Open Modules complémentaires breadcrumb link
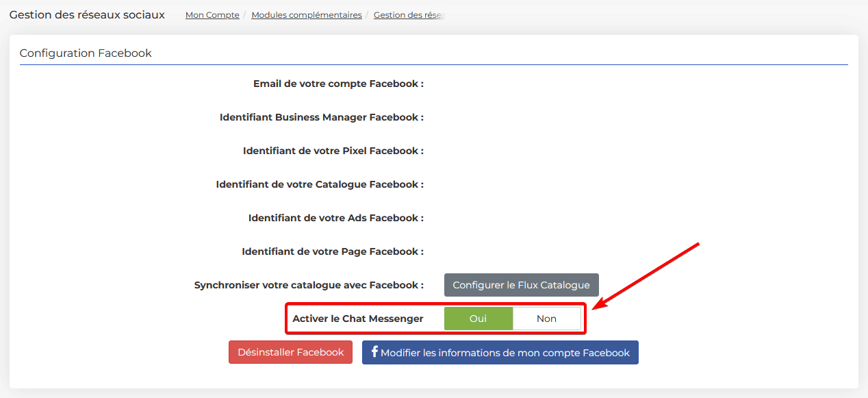The image size is (868, 398). coord(307,15)
